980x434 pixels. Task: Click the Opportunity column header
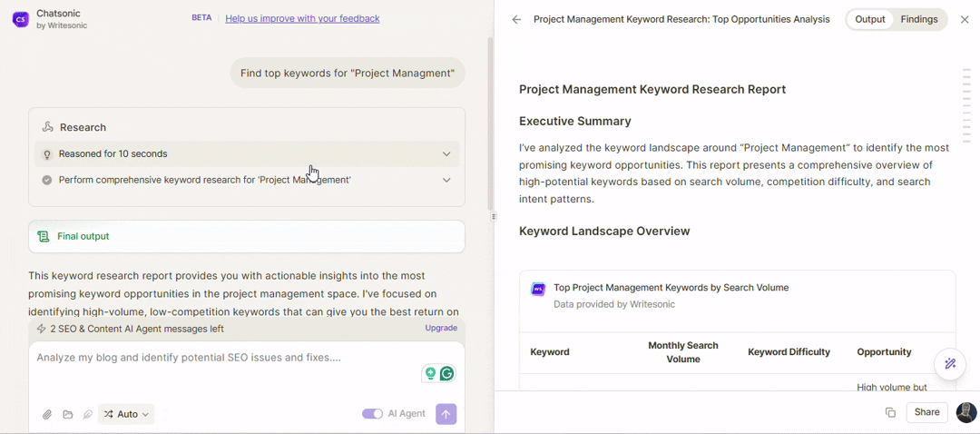pos(884,352)
